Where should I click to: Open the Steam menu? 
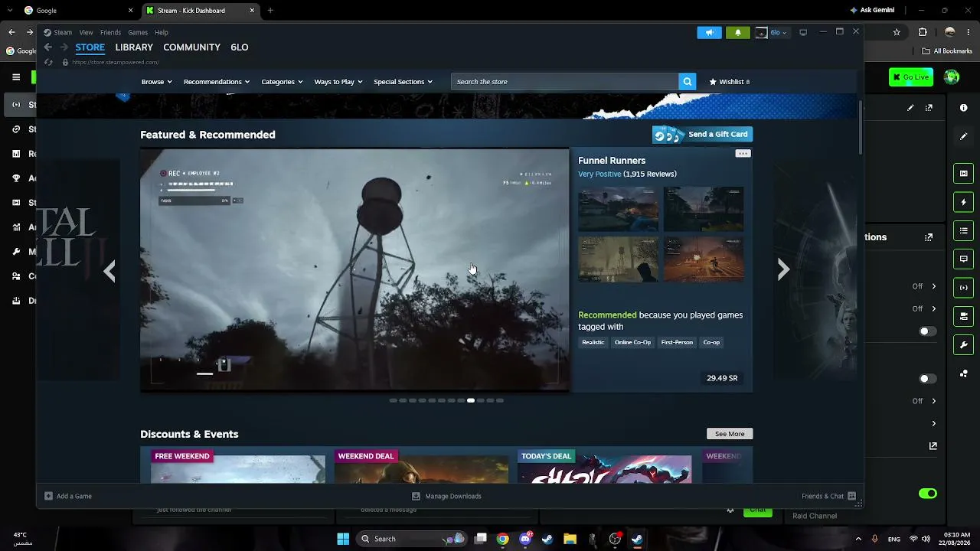point(63,32)
